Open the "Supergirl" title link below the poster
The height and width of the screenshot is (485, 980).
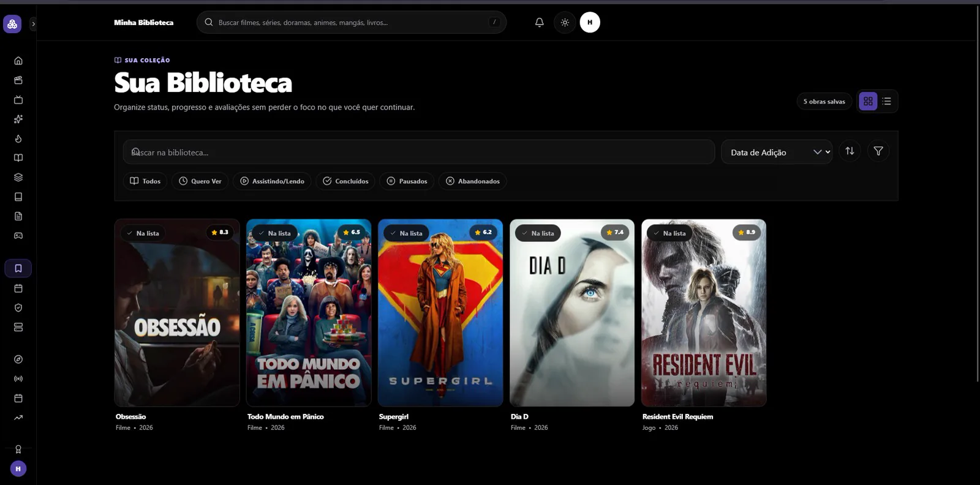click(x=394, y=416)
